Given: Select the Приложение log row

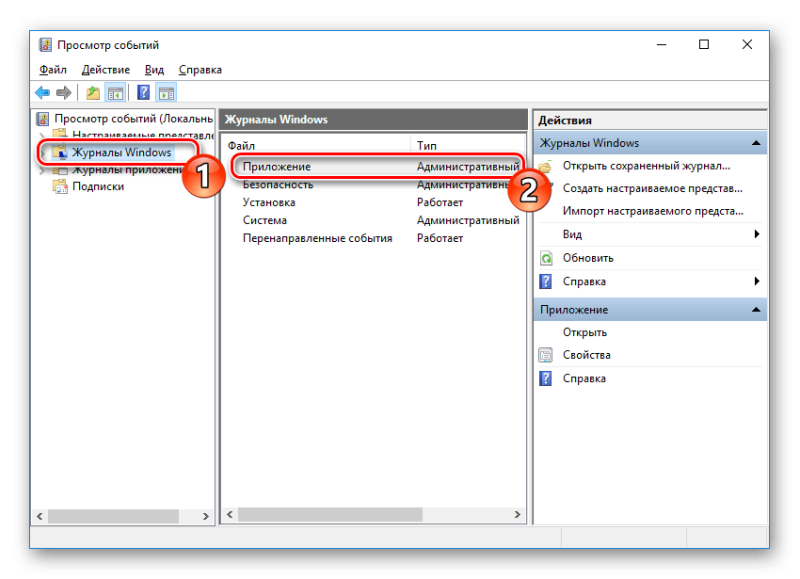Looking at the screenshot, I should pos(374,167).
